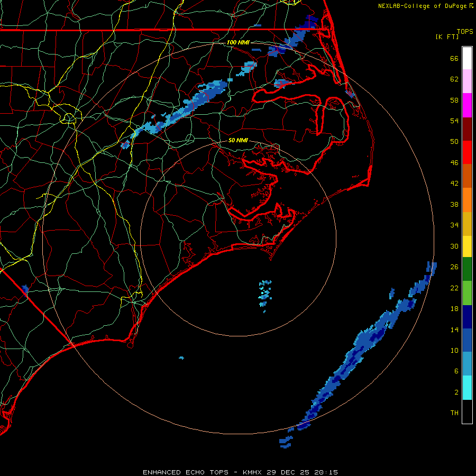Viewport: 476px width, 476px height.
Task: Select the 42 value on the legend
Action: (x=454, y=184)
